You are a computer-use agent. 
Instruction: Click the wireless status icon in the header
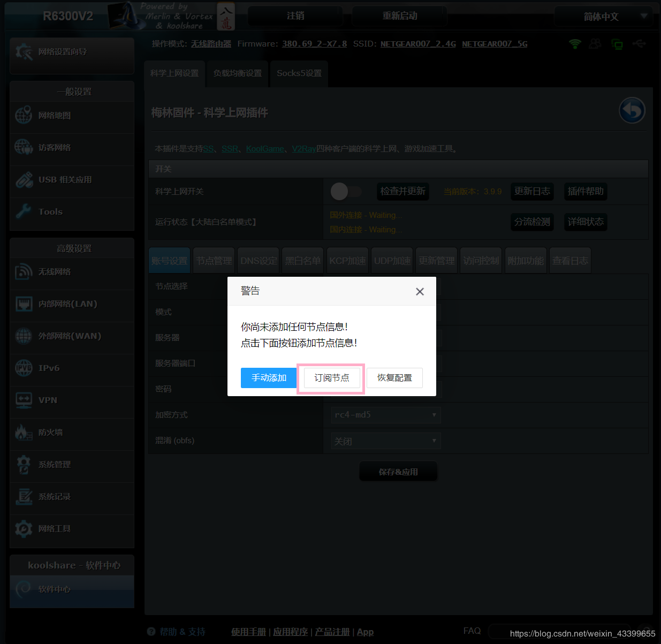pyautogui.click(x=574, y=44)
